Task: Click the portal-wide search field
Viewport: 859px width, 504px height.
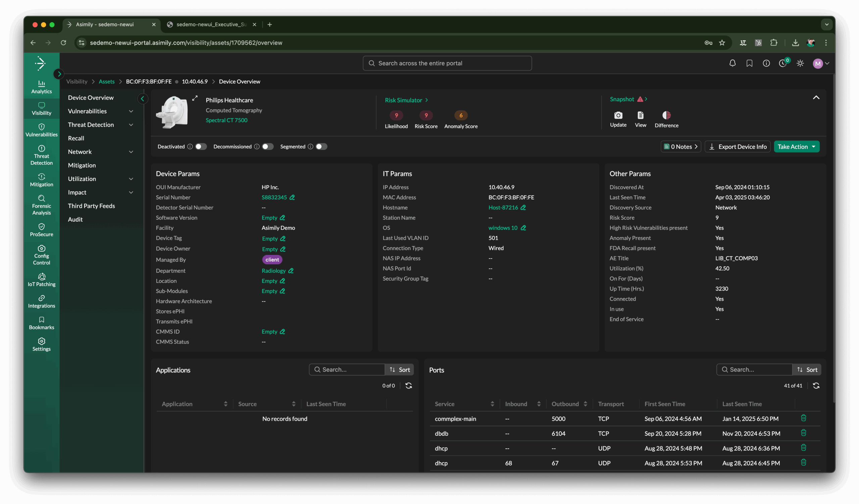Action: [x=447, y=63]
